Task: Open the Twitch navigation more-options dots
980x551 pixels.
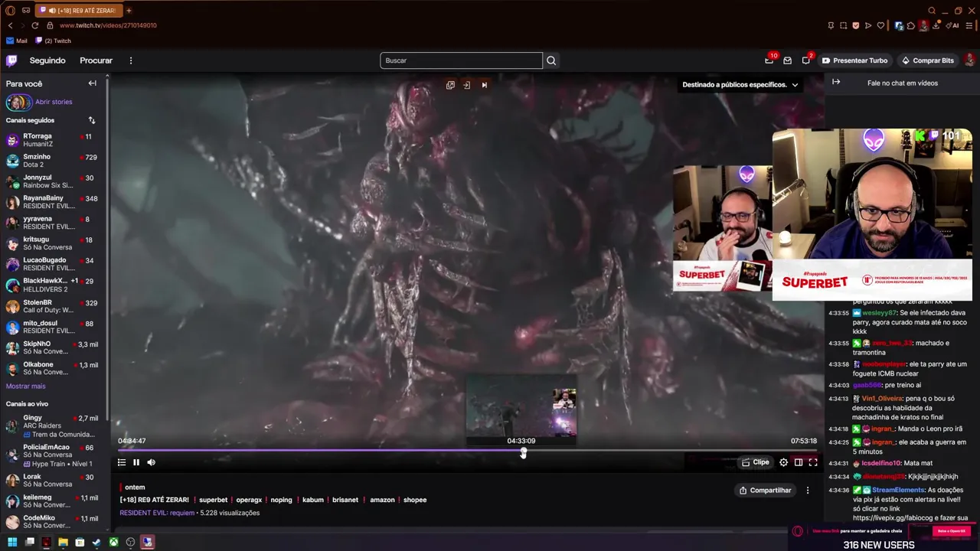Action: click(131, 60)
